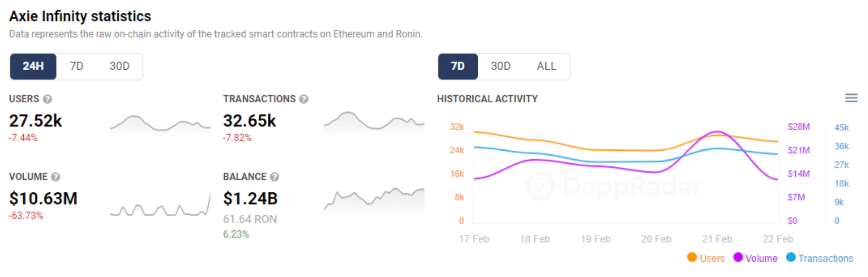
Task: Switch statistics to the 7D period
Action: 76,66
